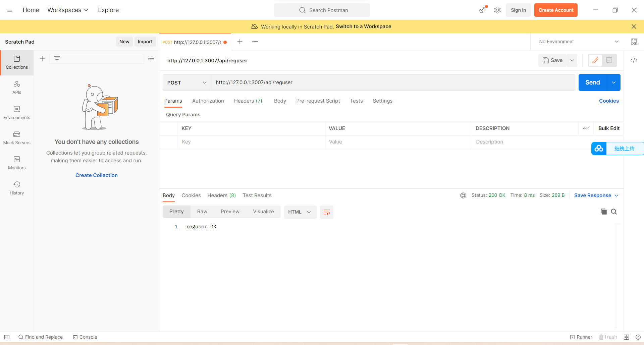The height and width of the screenshot is (345, 644).
Task: Add a new collection with plus icon
Action: click(x=42, y=59)
